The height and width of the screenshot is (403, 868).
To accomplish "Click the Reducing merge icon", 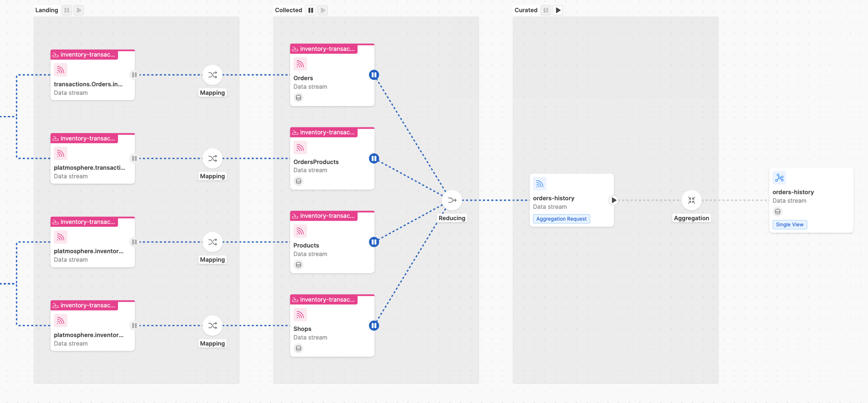I will [x=451, y=200].
